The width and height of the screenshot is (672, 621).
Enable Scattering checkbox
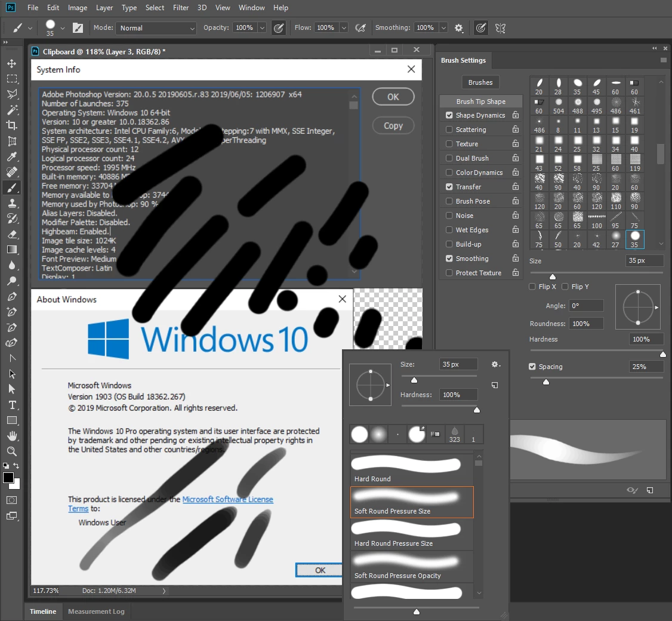point(449,129)
